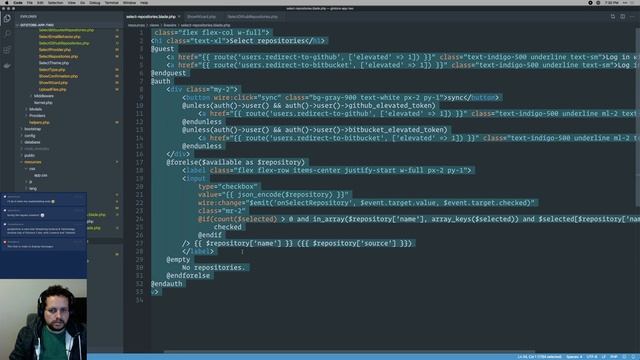Switch to the SelectGithubRepositories.php tab
This screenshot has height=360, width=640.
(x=253, y=17)
